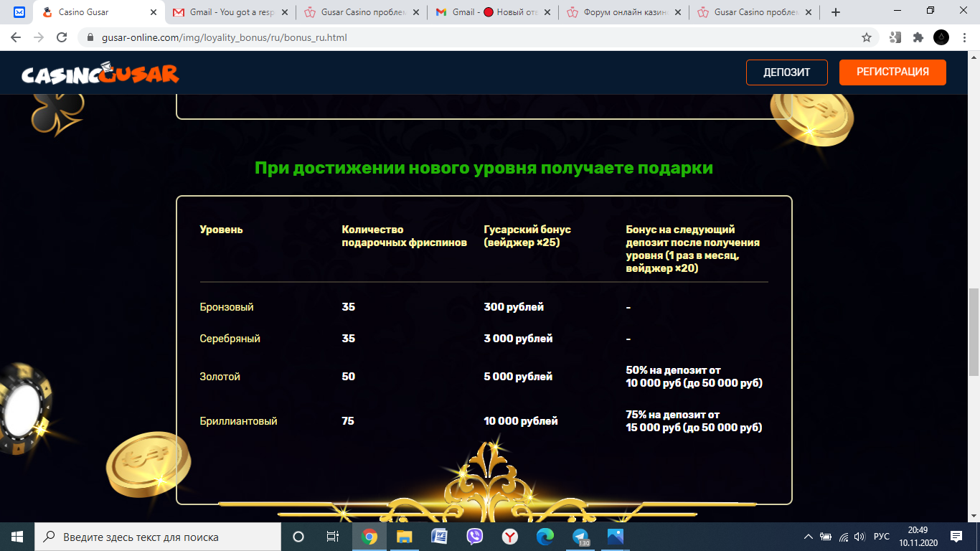Bookmark this page with the star icon
Screen dimensions: 980x551
pyautogui.click(x=867, y=37)
